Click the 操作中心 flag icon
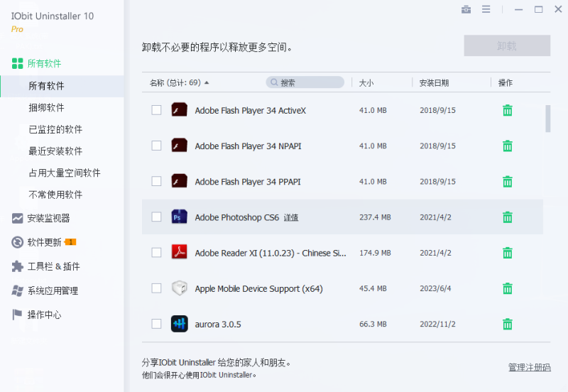The image size is (568, 392). tap(17, 315)
